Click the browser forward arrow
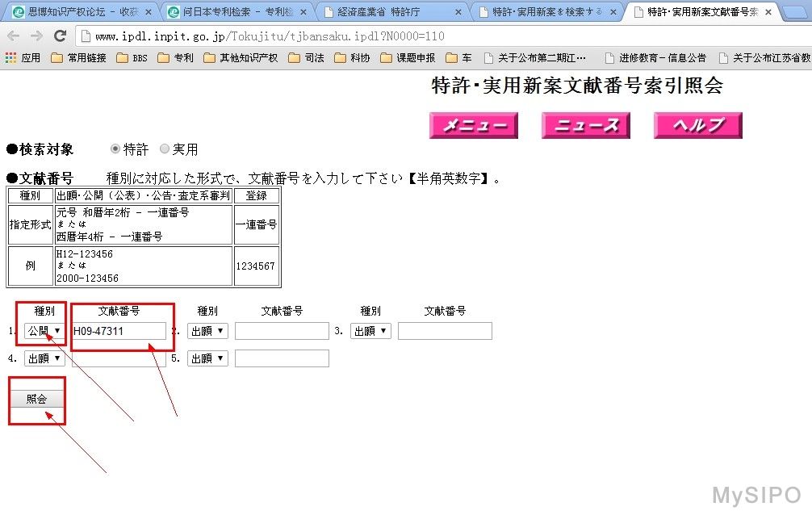The height and width of the screenshot is (515, 812). [36, 36]
